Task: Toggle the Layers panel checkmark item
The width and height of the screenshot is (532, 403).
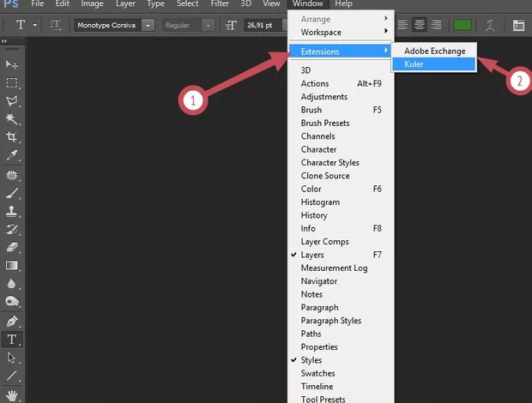Action: (341, 255)
